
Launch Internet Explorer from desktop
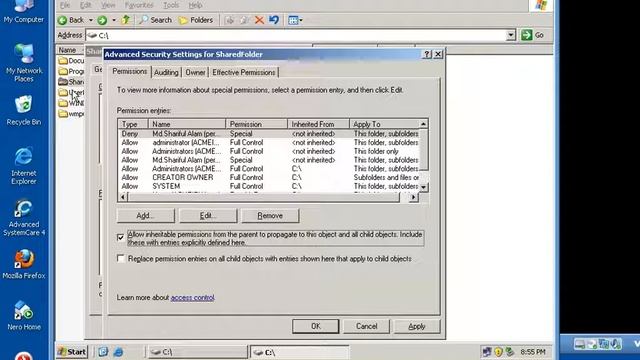[24, 166]
